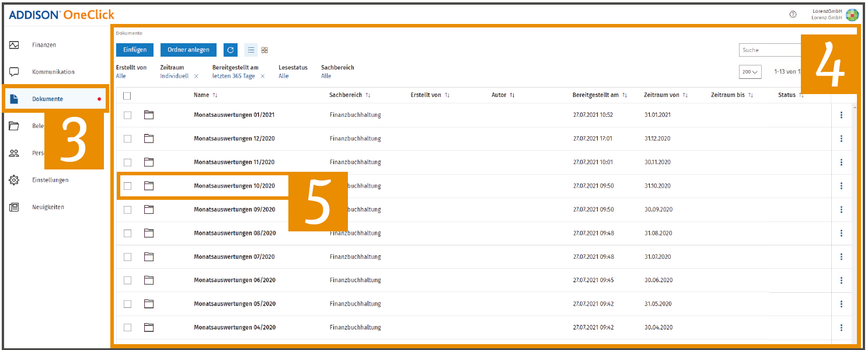Open the 200 page size dropdown
This screenshot has width=868, height=350.
pos(750,72)
